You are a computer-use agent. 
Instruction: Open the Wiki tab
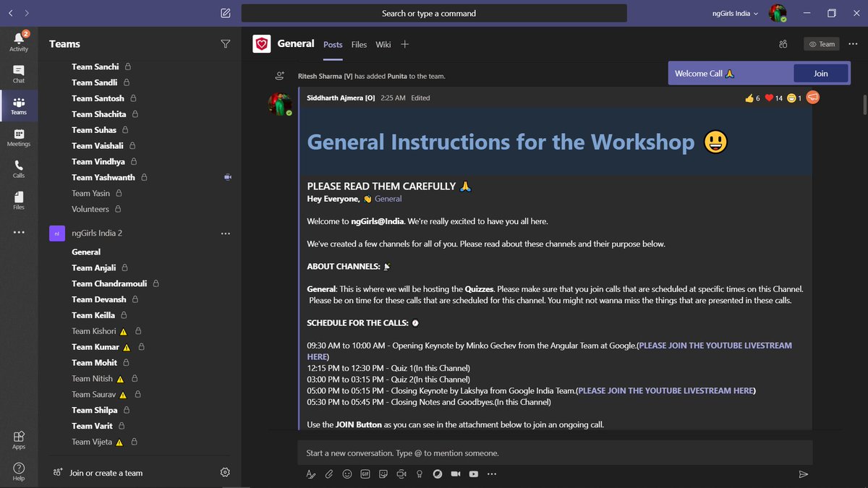coord(383,44)
